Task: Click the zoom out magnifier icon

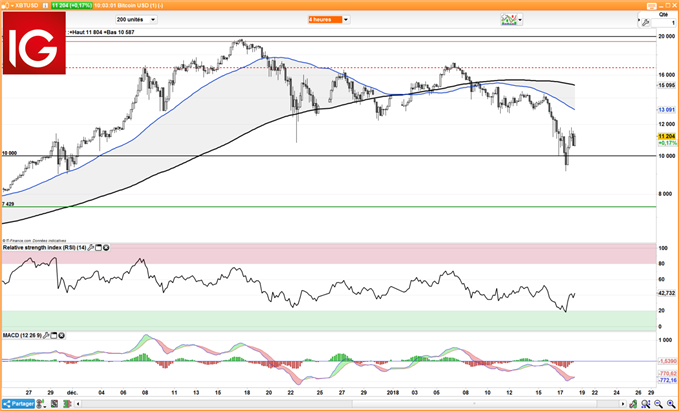Action: point(658,404)
